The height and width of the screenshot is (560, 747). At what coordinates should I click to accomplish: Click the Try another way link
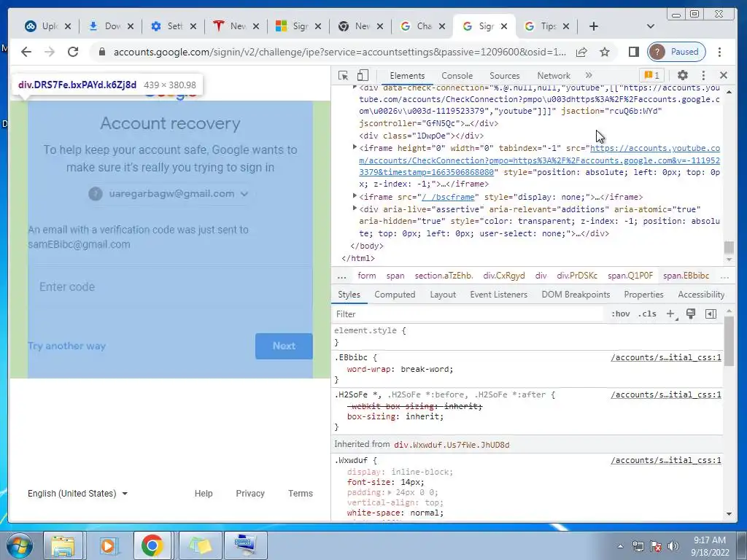pos(66,346)
